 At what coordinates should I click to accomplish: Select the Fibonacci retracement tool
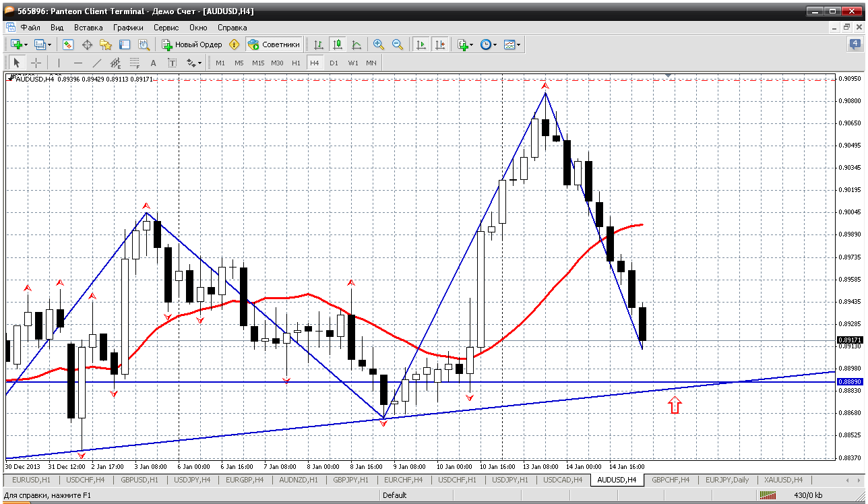point(135,63)
